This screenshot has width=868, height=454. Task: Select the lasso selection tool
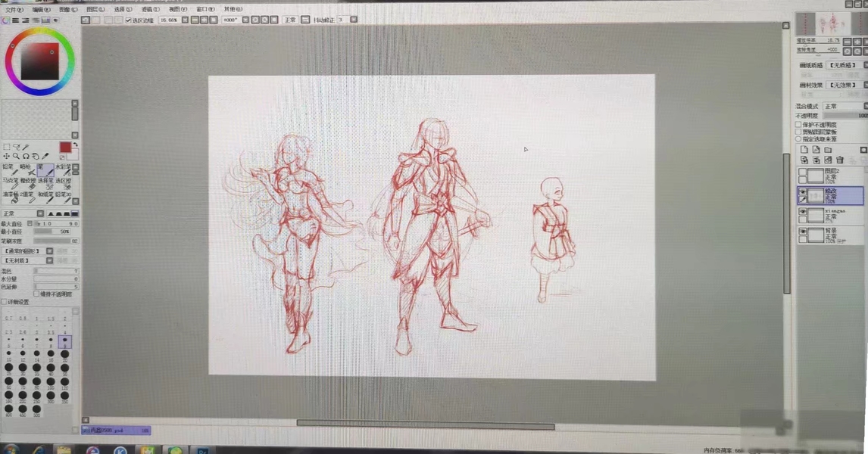[x=16, y=147]
